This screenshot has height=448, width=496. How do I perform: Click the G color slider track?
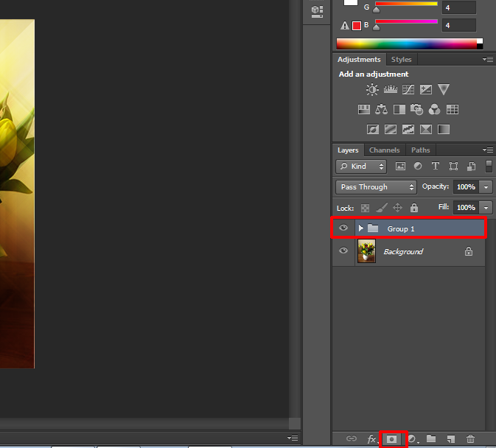click(x=406, y=4)
